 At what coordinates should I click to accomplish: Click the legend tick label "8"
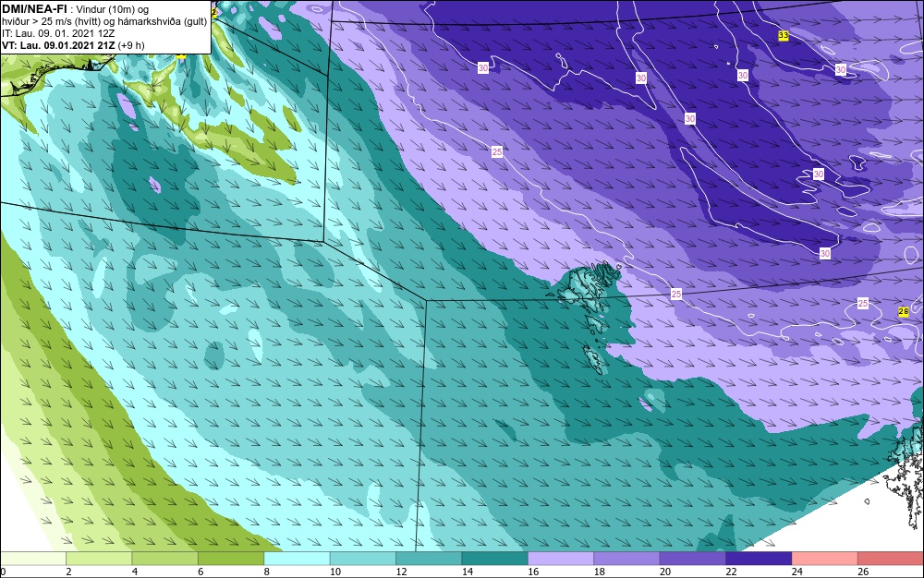[267, 572]
